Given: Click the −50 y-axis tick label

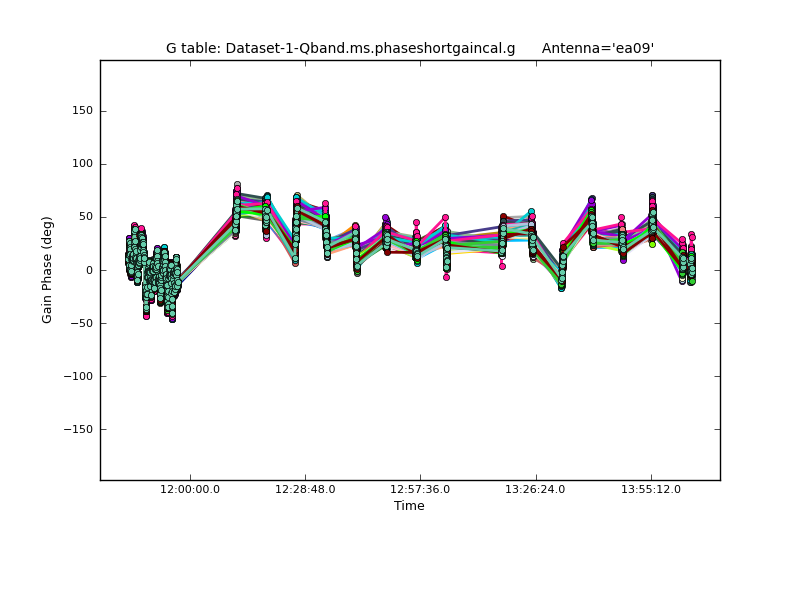Looking at the screenshot, I should coord(80,323).
